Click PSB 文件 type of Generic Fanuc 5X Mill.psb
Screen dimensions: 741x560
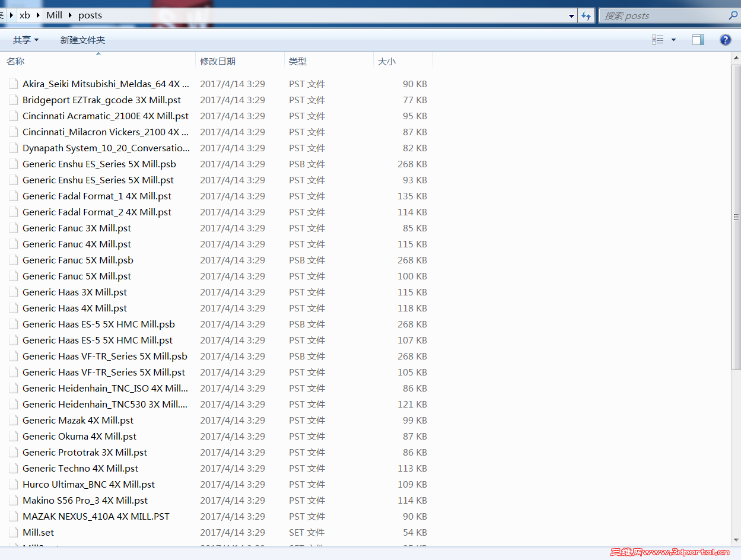point(307,260)
